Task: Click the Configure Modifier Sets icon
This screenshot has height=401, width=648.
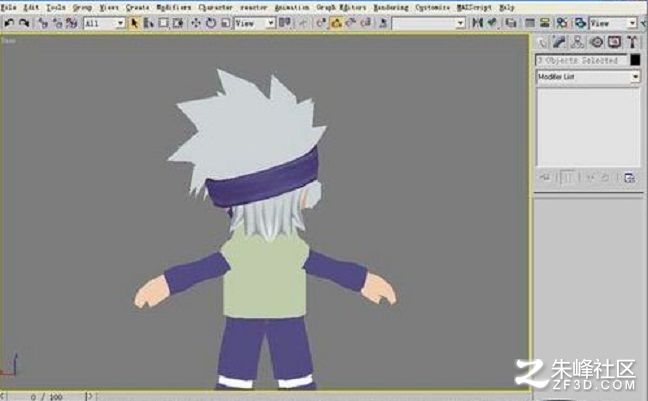Action: [630, 178]
